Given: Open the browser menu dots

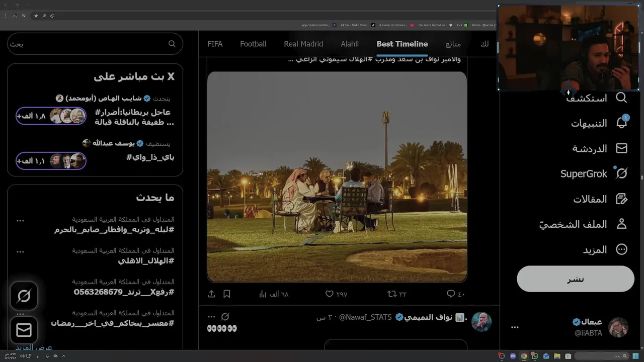Looking at the screenshot, I should tap(6, 16).
